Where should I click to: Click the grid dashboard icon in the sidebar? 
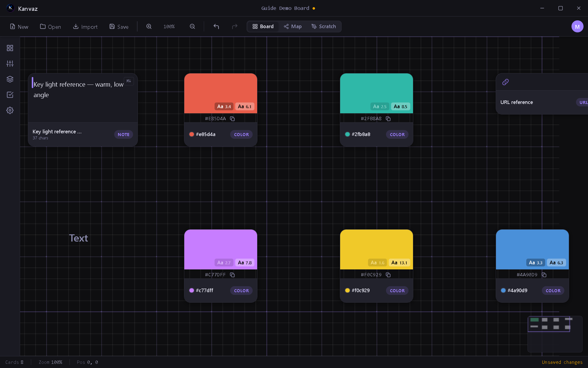pyautogui.click(x=10, y=48)
